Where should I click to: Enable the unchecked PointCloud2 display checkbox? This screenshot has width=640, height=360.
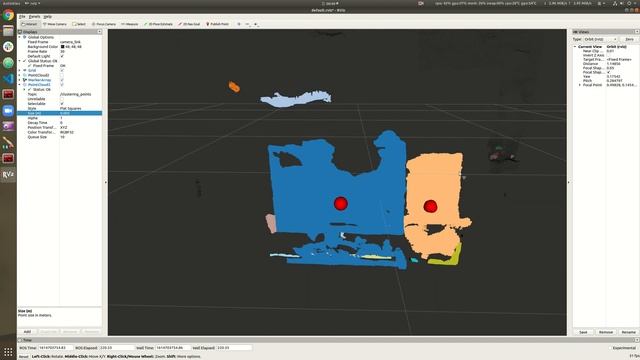click(x=62, y=75)
